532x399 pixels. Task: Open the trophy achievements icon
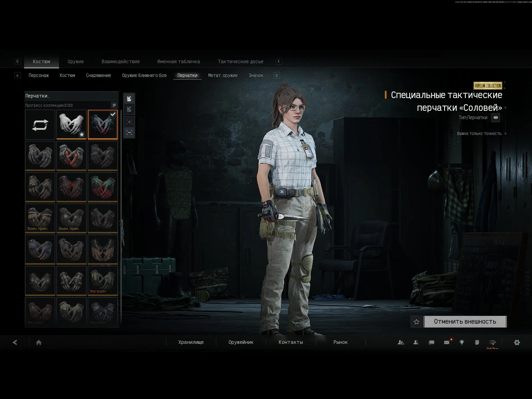[462, 342]
